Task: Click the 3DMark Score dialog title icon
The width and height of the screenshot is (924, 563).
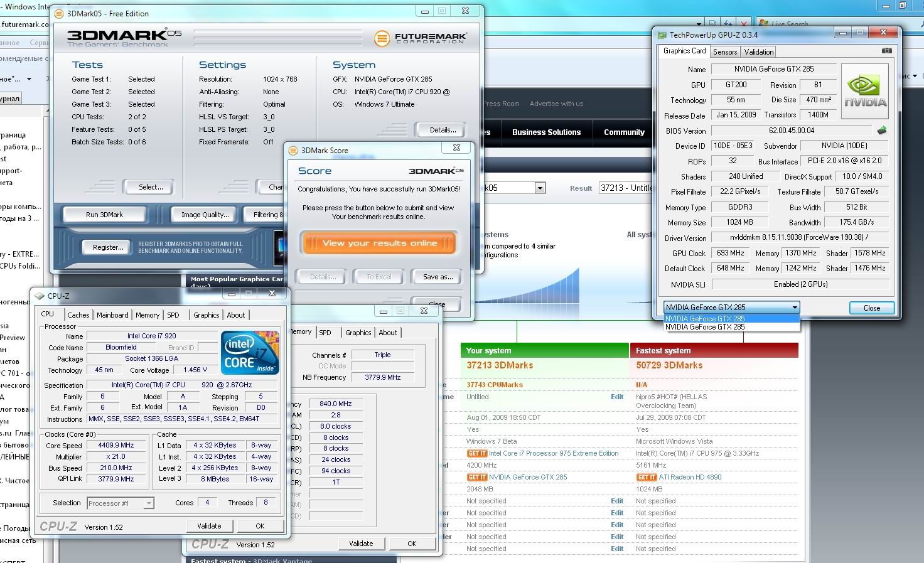Action: coord(293,150)
